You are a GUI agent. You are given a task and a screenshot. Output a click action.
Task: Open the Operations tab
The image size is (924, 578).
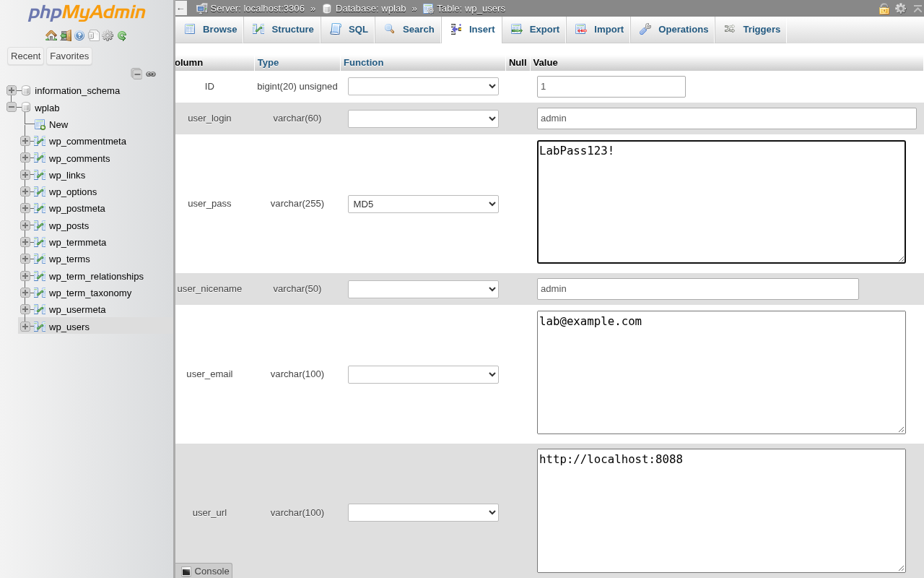click(674, 30)
